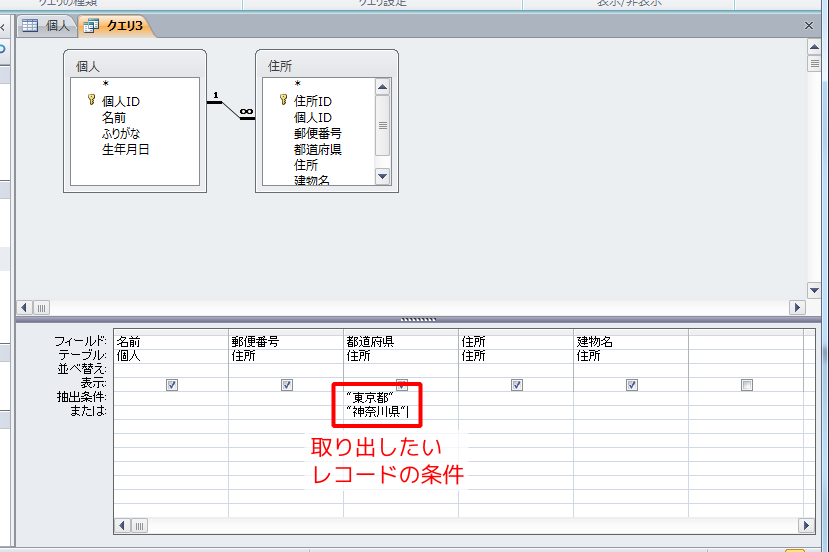Select the asterisk field in 個人 table

pyautogui.click(x=106, y=84)
